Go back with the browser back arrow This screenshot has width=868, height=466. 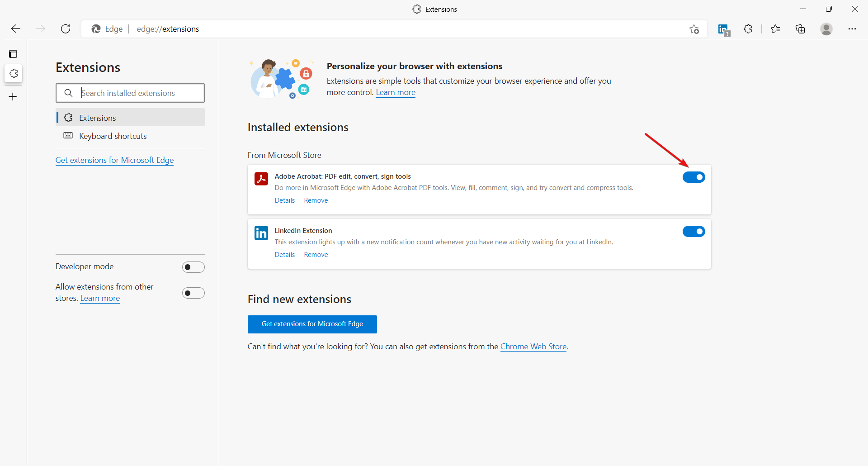[x=16, y=29]
